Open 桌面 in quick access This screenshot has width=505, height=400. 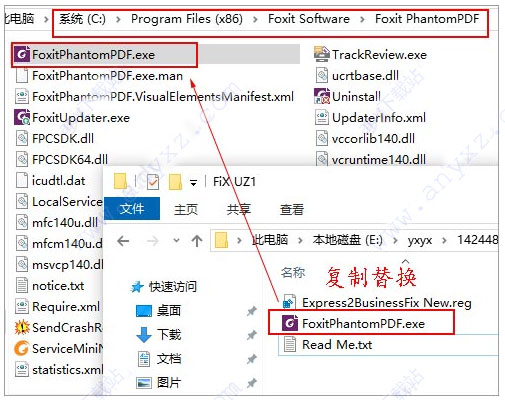[x=169, y=311]
